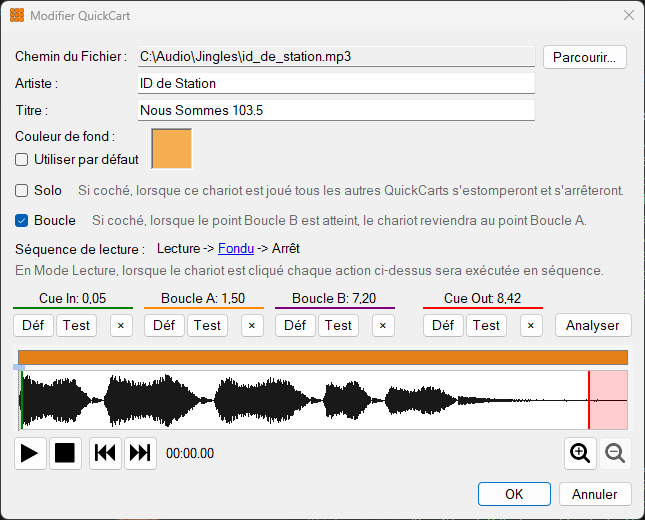Set Boucle A with Déf button

tap(164, 325)
